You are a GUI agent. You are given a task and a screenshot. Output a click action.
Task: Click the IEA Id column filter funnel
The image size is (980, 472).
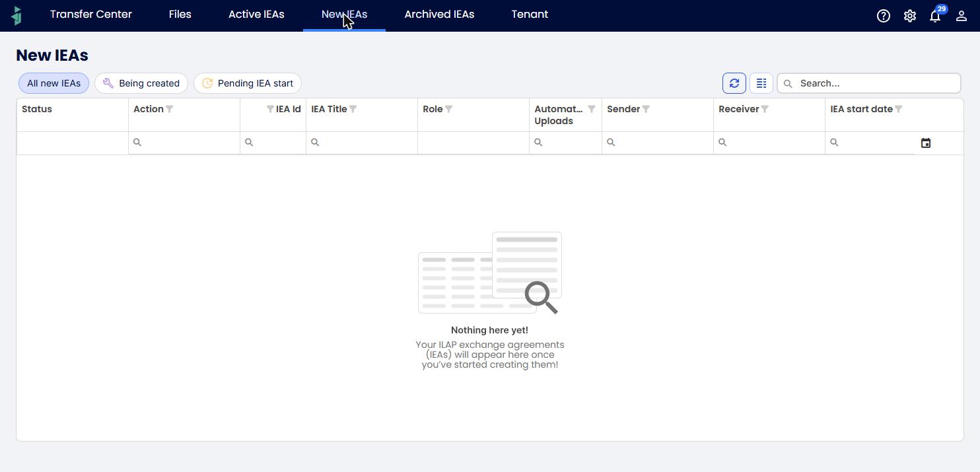point(270,109)
